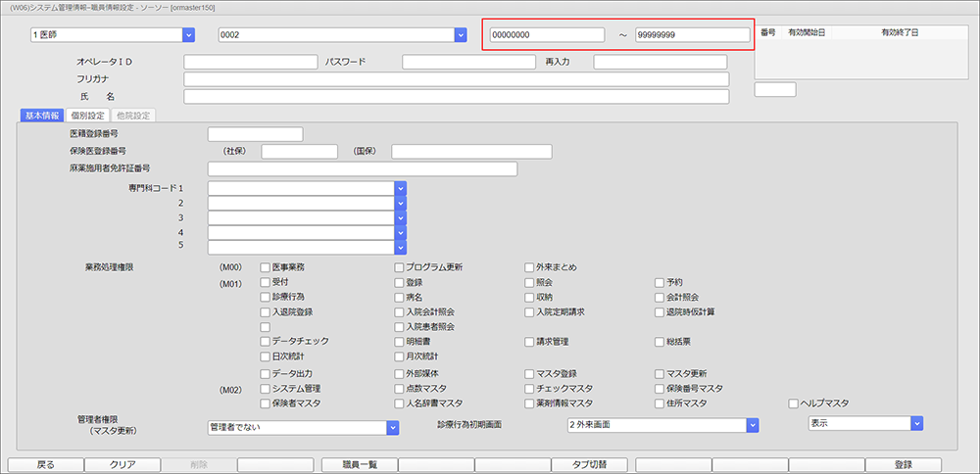Open the 2 外来画面 initial screen dropdown
Image resolution: width=980 pixels, height=474 pixels.
click(753, 425)
